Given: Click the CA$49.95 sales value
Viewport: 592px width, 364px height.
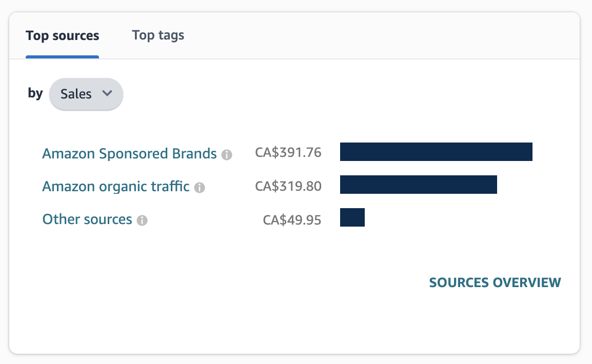Looking at the screenshot, I should [x=292, y=220].
